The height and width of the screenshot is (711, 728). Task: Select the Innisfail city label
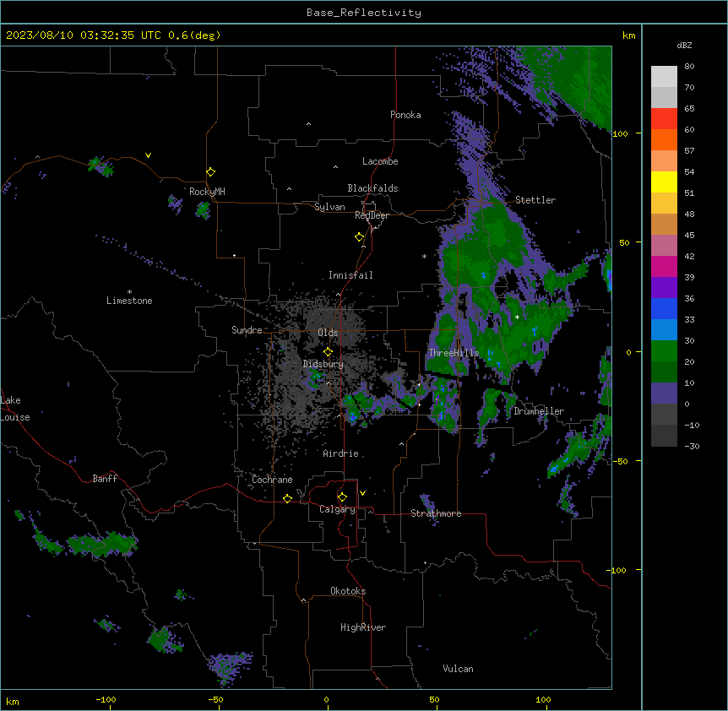click(350, 275)
